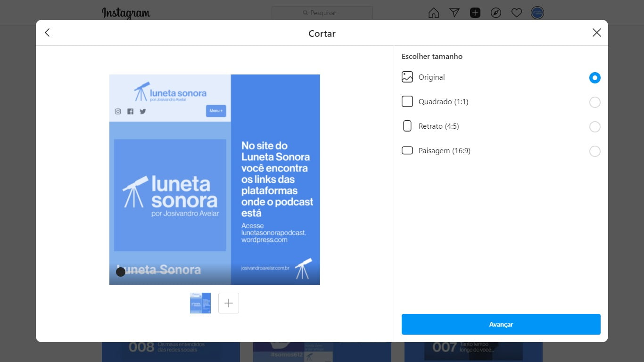Click the 008 post thumbnail behind dialog
Image resolution: width=644 pixels, height=362 pixels.
(x=171, y=352)
